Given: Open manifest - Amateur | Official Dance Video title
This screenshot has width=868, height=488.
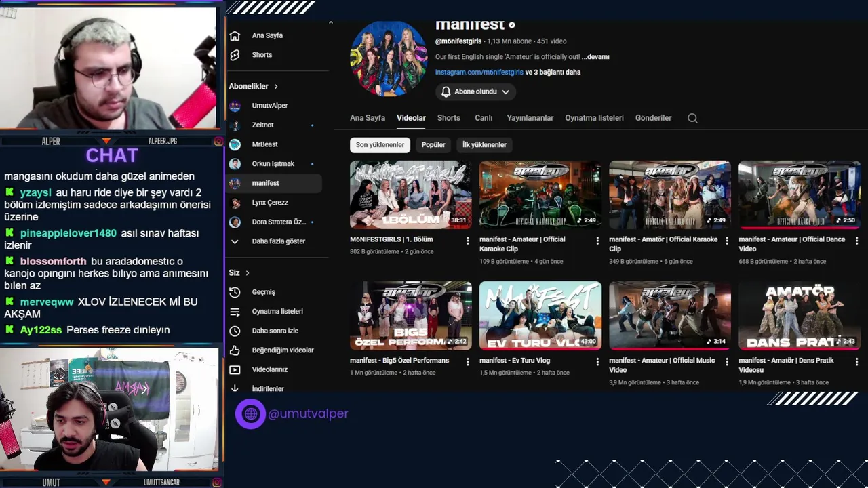Looking at the screenshot, I should [x=792, y=244].
